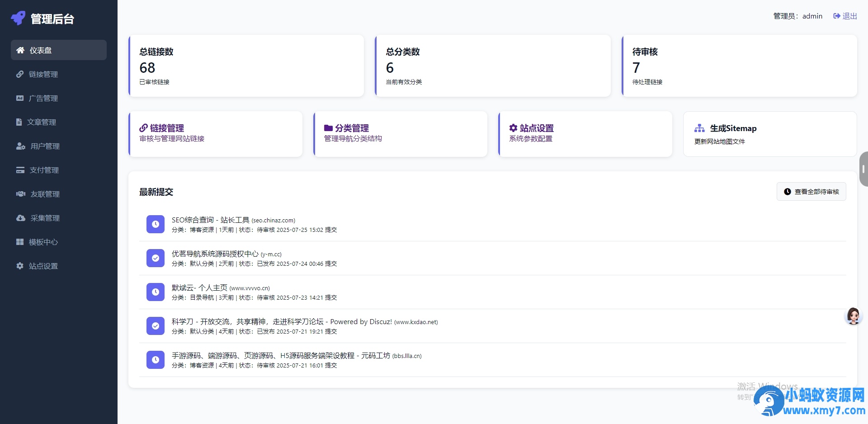Click the users icon beside 用户管理
The image size is (868, 424).
coord(21,146)
